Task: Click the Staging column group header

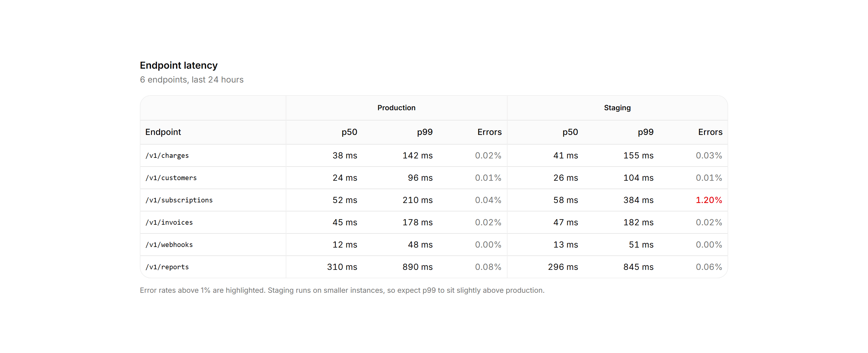Action: point(617,108)
